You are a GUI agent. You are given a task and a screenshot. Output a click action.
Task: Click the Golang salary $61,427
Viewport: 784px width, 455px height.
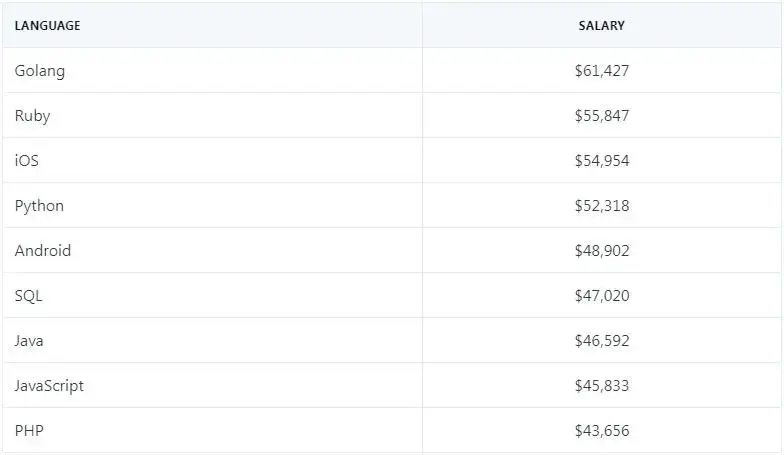601,71
